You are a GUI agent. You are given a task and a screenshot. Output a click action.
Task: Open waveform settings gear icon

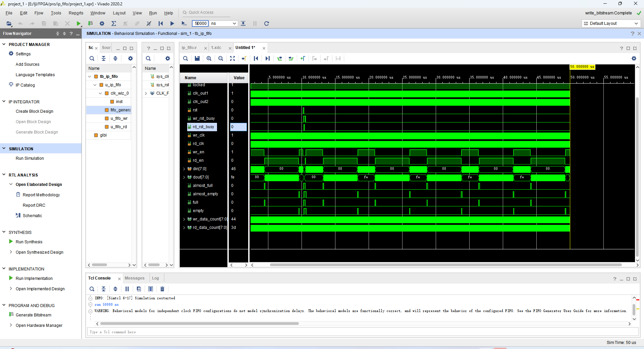[x=634, y=58]
